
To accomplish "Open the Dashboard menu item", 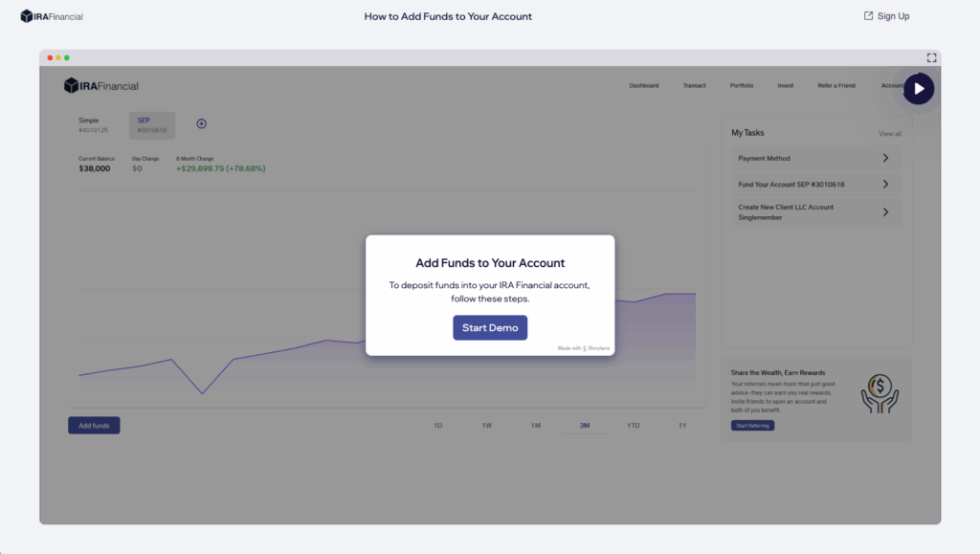I will coord(643,86).
